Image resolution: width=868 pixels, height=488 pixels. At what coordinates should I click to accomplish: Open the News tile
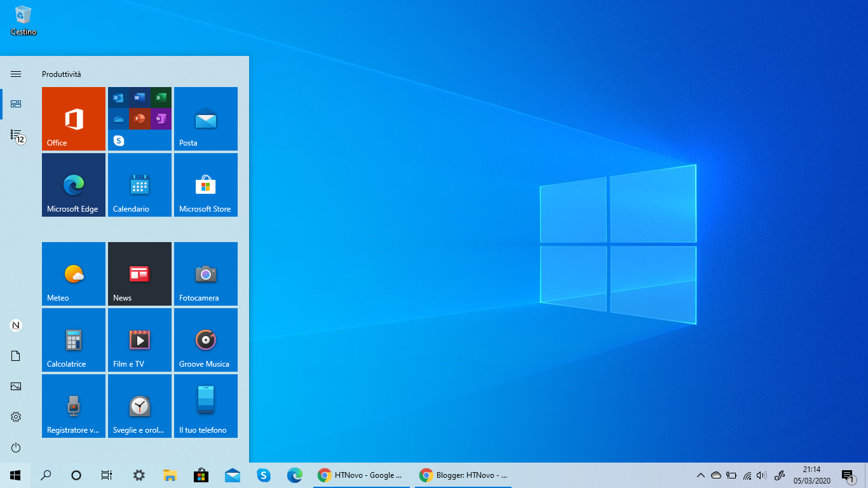click(139, 274)
